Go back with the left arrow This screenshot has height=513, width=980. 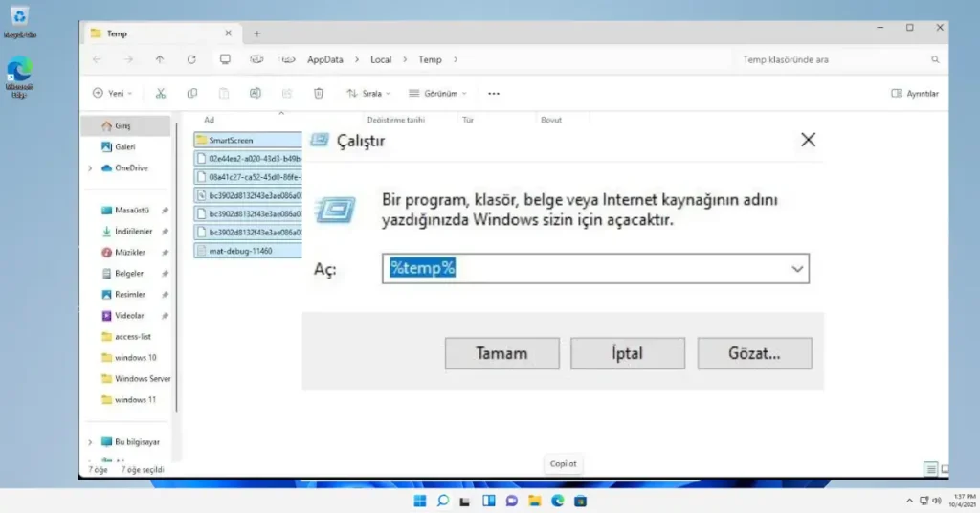(97, 59)
